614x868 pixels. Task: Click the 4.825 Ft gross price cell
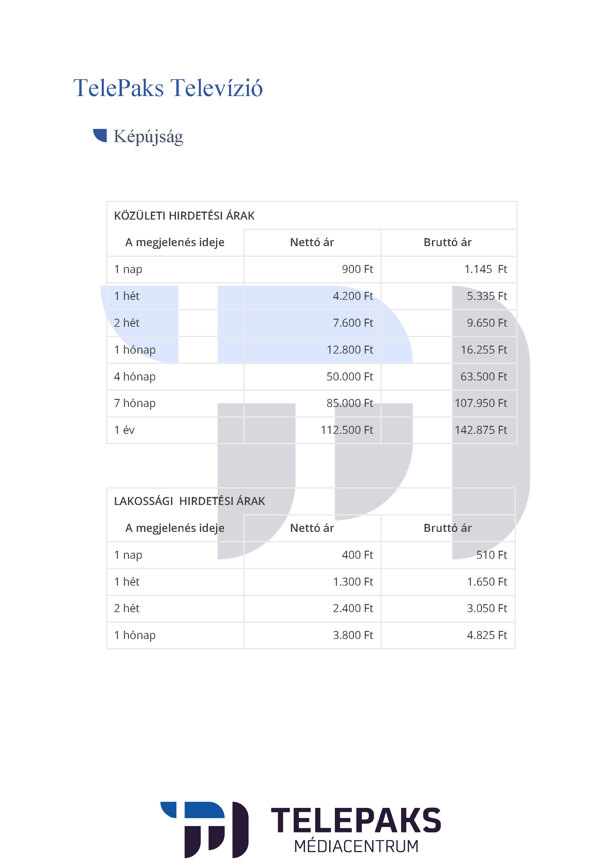click(487, 635)
